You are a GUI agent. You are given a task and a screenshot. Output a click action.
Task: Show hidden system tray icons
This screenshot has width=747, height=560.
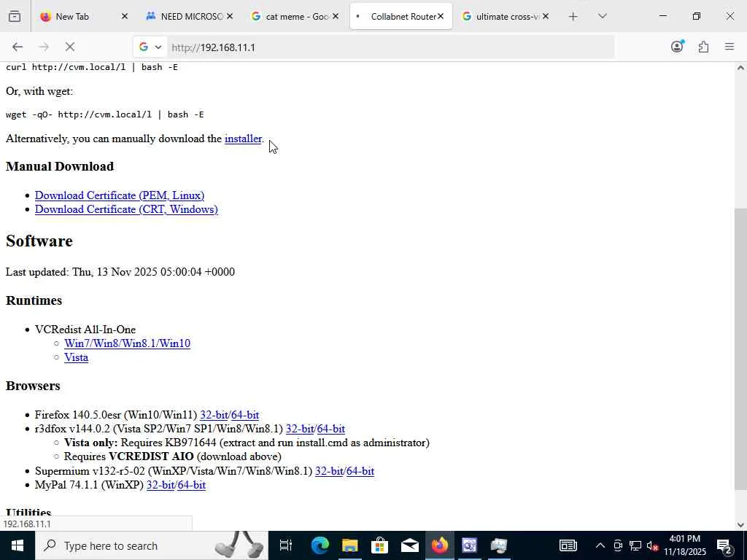(x=600, y=545)
